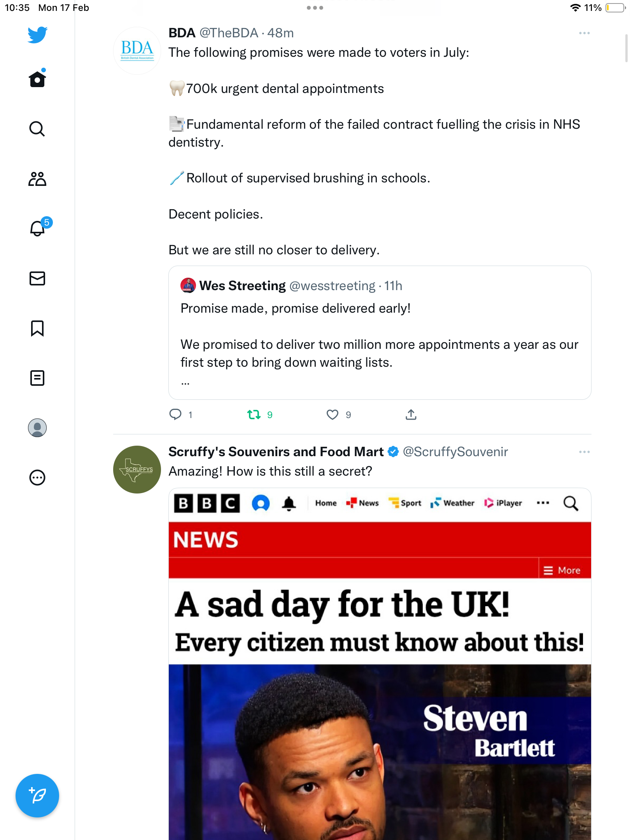Viewport: 630px width, 840px height.
Task: Open the BBC News Steven Bartlett image
Action: pyautogui.click(x=380, y=664)
